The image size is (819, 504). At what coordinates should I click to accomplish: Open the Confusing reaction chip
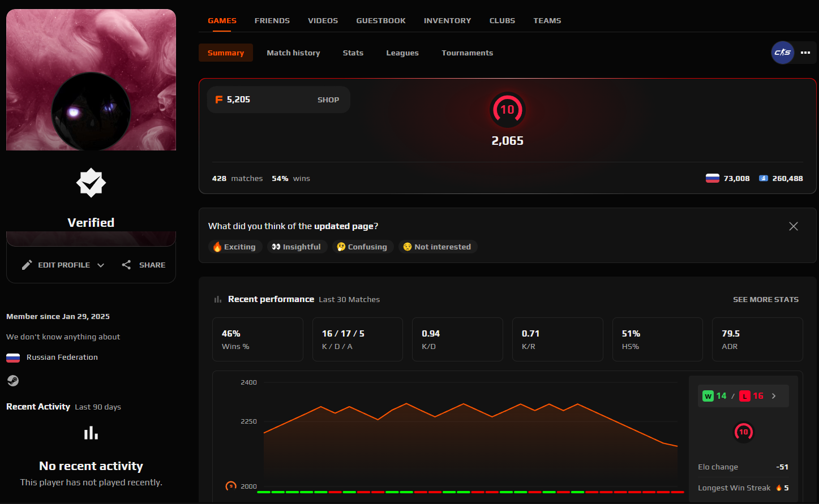(362, 247)
